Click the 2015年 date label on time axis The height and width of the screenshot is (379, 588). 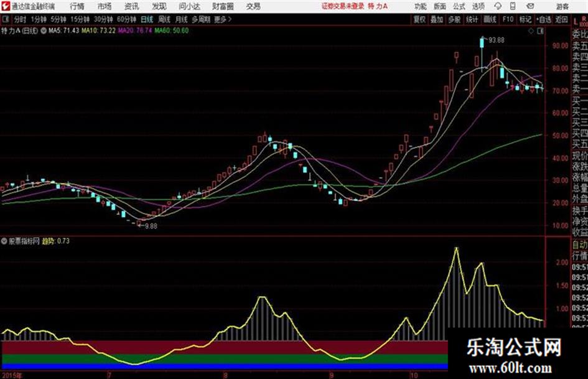click(12, 375)
